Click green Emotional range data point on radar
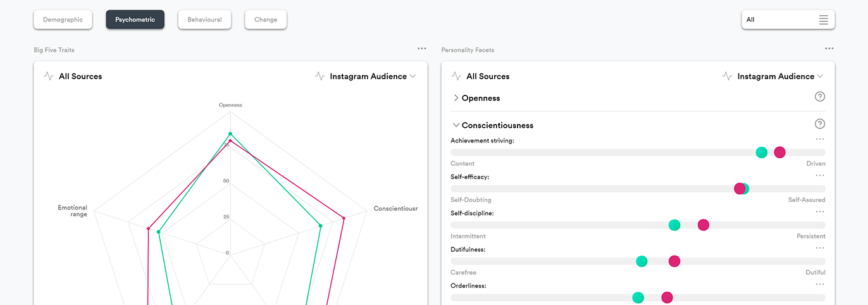 tap(159, 232)
